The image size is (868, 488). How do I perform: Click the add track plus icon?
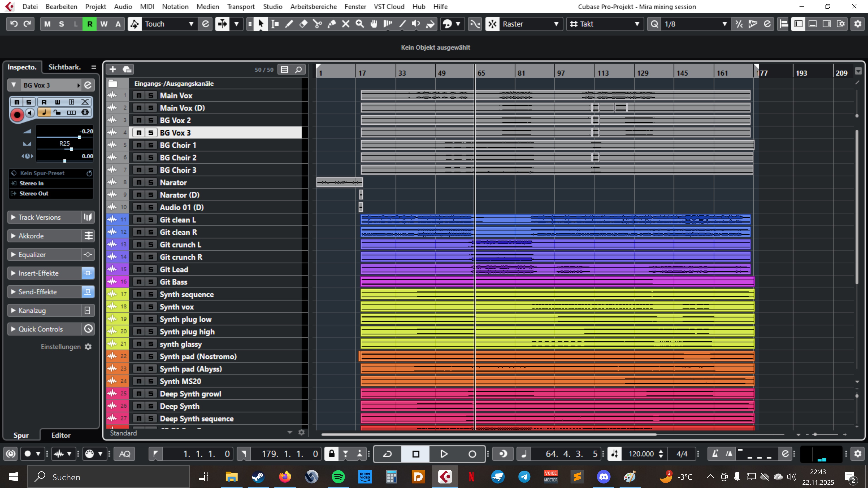(113, 69)
